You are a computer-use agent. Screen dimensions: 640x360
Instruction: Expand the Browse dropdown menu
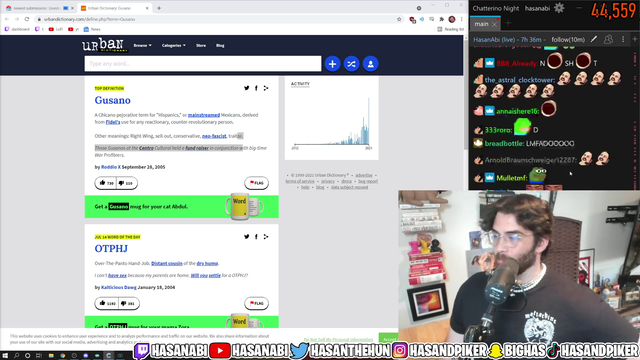click(x=142, y=45)
